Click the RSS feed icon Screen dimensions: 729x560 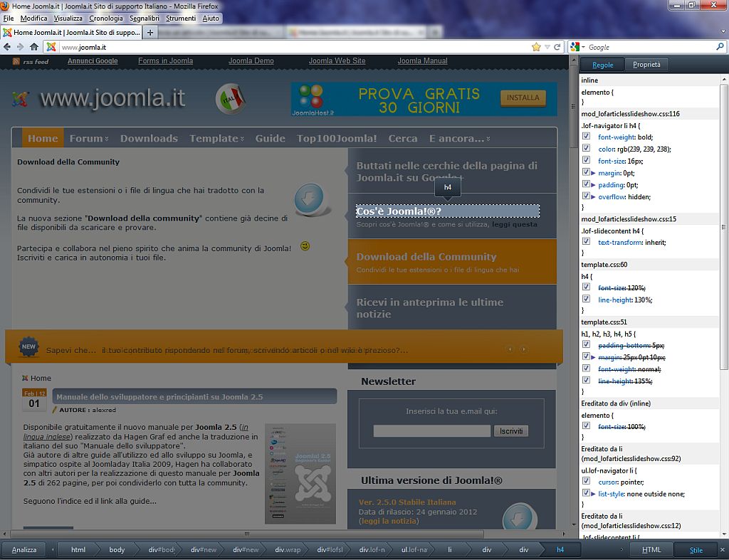pos(16,61)
